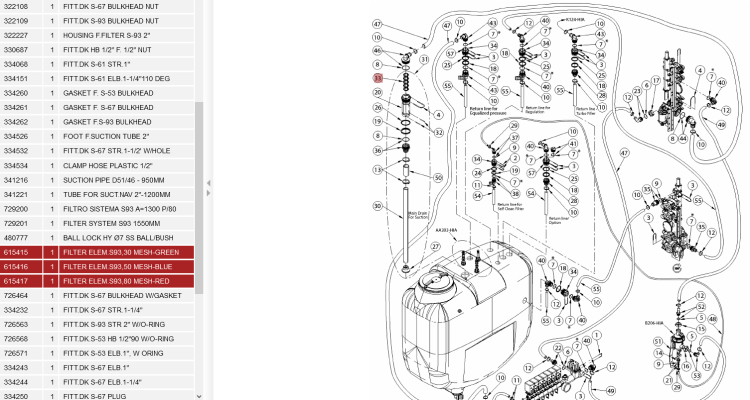Select the FILTER ELEM S93,50 MESH-BLUE row

[100, 267]
